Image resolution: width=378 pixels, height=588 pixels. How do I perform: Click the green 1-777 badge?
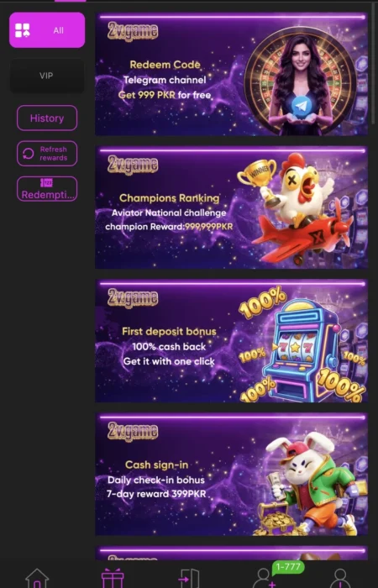click(288, 566)
